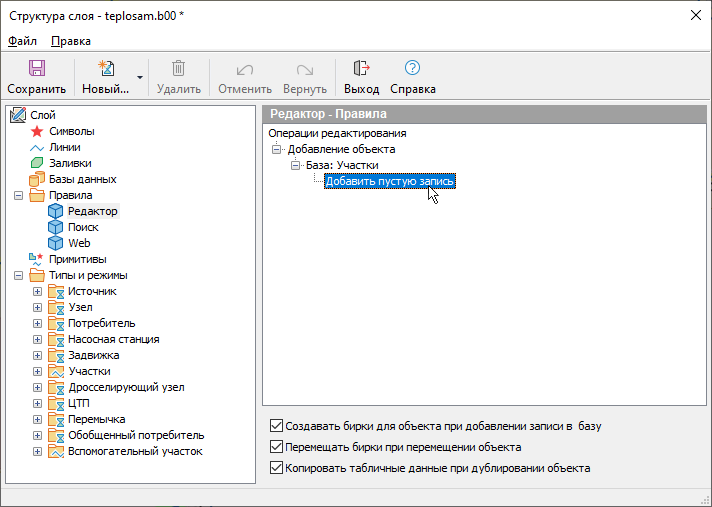
Task: Click the Save (Сохранить) floppy disk icon
Action: coord(37,69)
